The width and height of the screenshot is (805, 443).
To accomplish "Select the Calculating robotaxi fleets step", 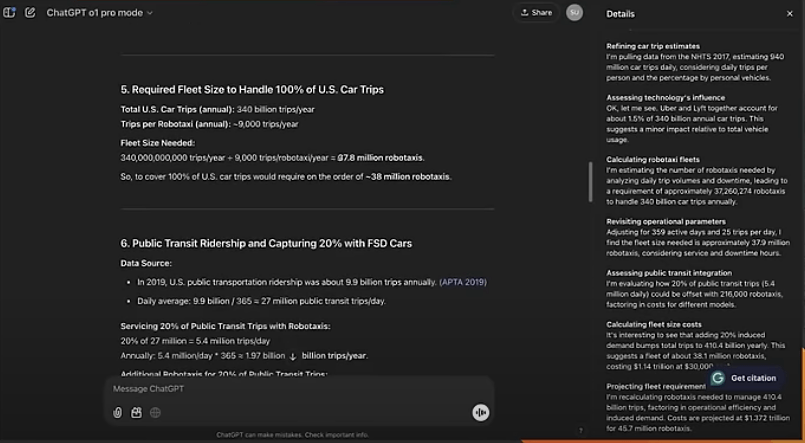I will pyautogui.click(x=653, y=159).
